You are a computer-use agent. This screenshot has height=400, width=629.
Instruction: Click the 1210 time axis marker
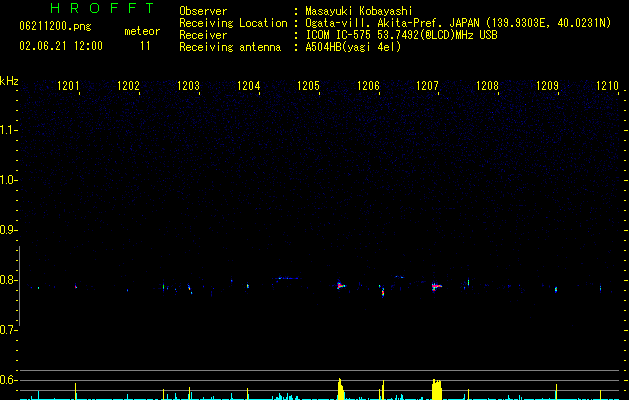tap(607, 86)
